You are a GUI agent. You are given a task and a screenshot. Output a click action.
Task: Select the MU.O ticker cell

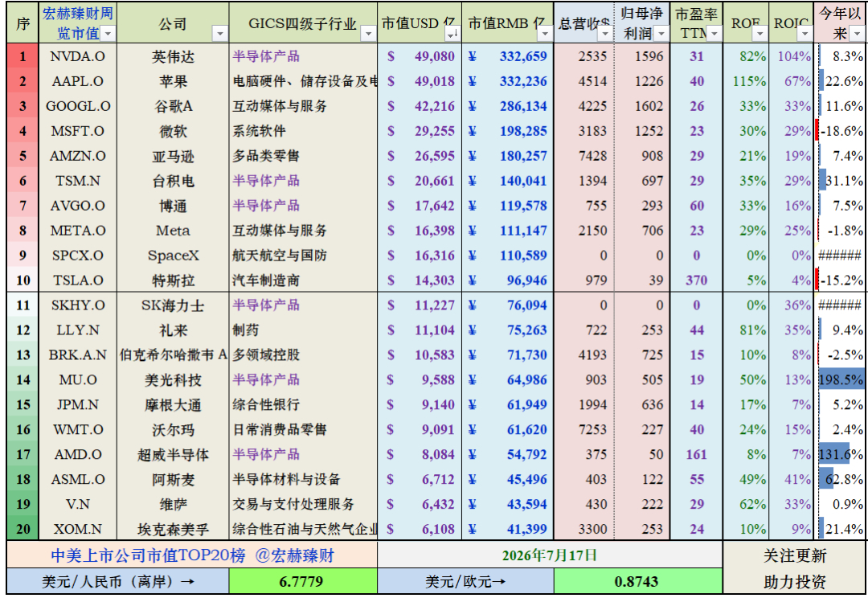[77, 380]
